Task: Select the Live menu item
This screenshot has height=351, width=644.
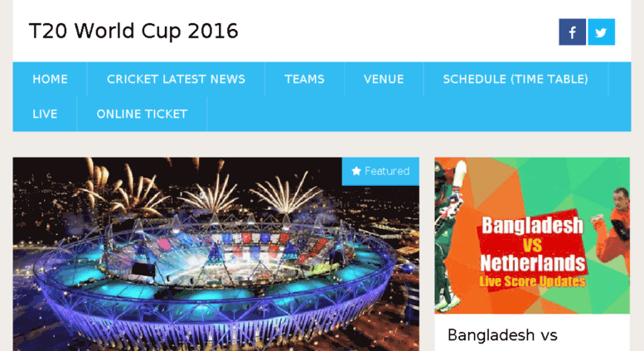Action: point(45,114)
